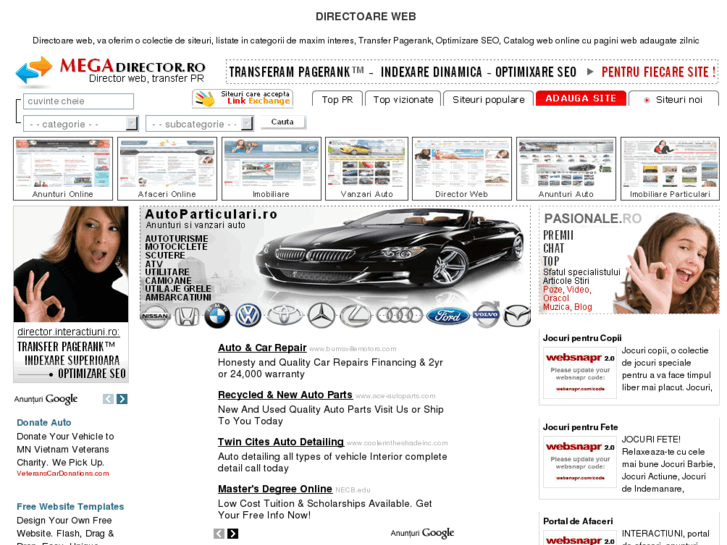The image size is (727, 545).
Task: Click the Volkswagen brand logo
Action: click(249, 316)
